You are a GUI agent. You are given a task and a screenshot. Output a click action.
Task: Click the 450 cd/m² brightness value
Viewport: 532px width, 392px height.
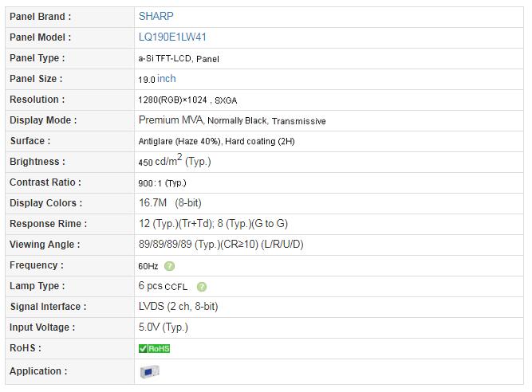[175, 161]
